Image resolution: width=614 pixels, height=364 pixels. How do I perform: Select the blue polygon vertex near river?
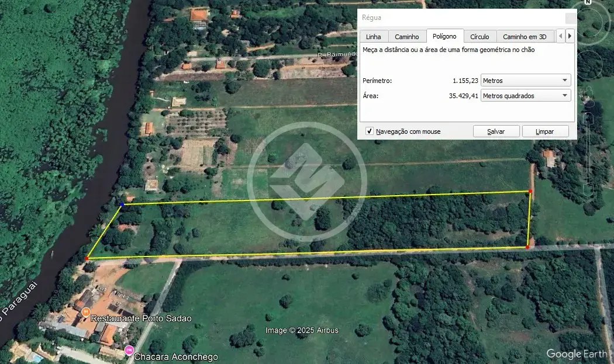122,204
